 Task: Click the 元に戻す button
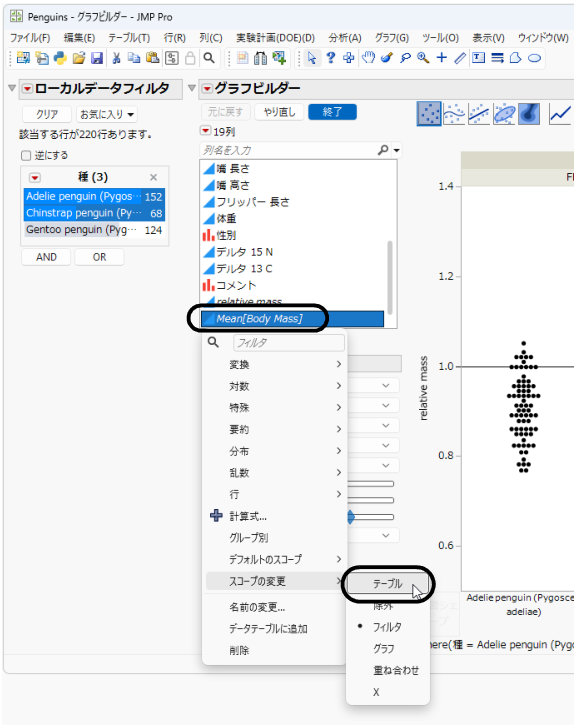225,112
